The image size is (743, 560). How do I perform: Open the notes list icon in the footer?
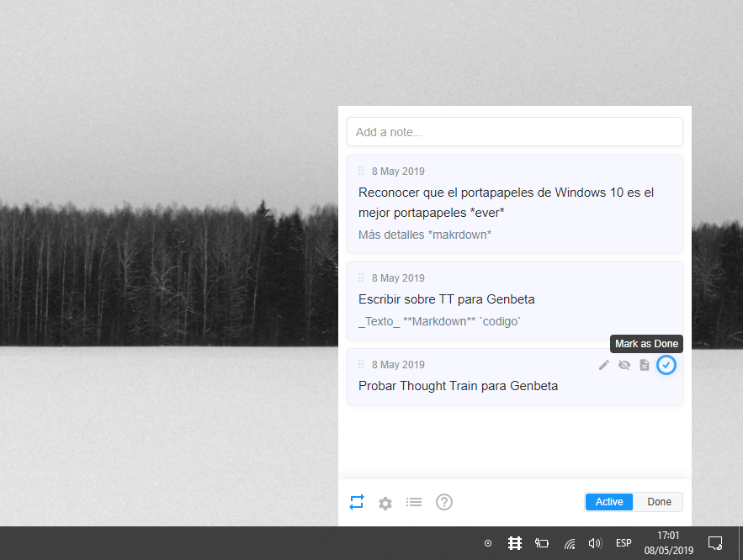[x=413, y=502]
